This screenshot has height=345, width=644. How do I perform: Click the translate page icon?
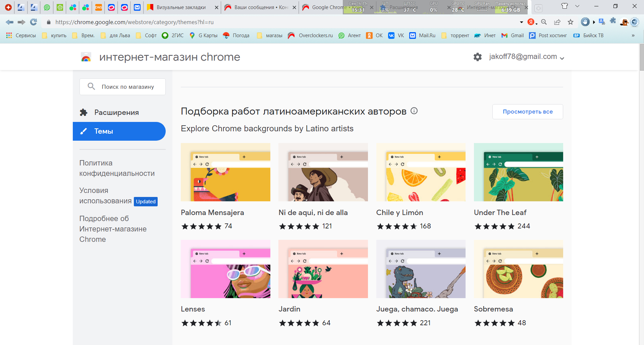point(602,22)
